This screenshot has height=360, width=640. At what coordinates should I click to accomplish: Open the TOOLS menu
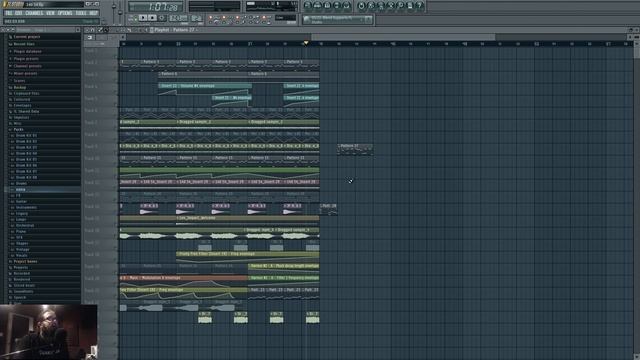coord(81,13)
